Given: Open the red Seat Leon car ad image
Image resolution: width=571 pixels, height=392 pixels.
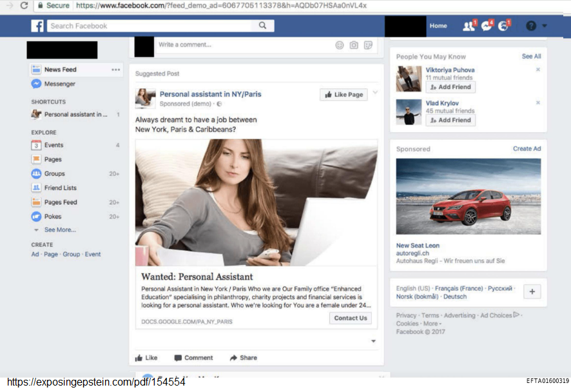Looking at the screenshot, I should (469, 197).
